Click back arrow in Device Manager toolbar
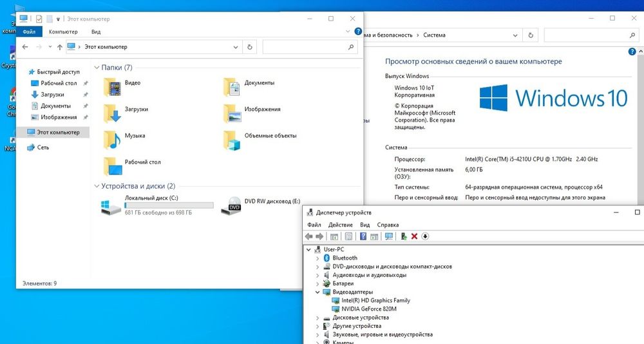644x344 pixels. coord(309,236)
